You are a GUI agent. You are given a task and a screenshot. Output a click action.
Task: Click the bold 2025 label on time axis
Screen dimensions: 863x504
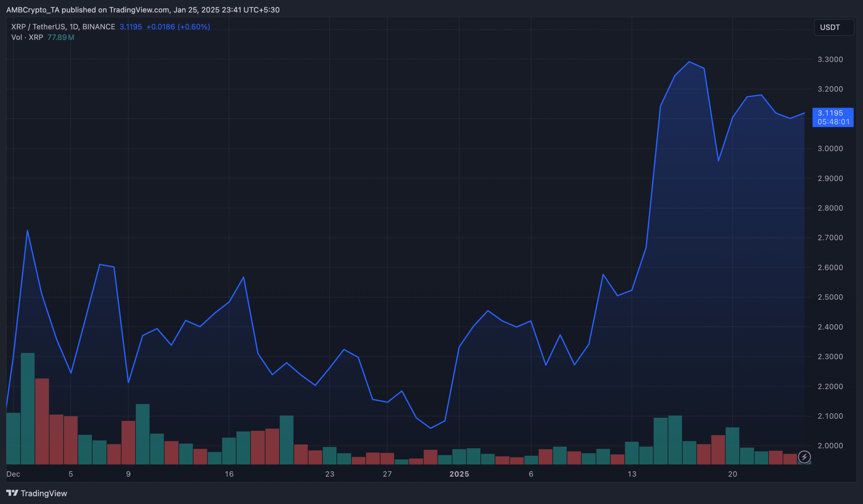point(459,474)
